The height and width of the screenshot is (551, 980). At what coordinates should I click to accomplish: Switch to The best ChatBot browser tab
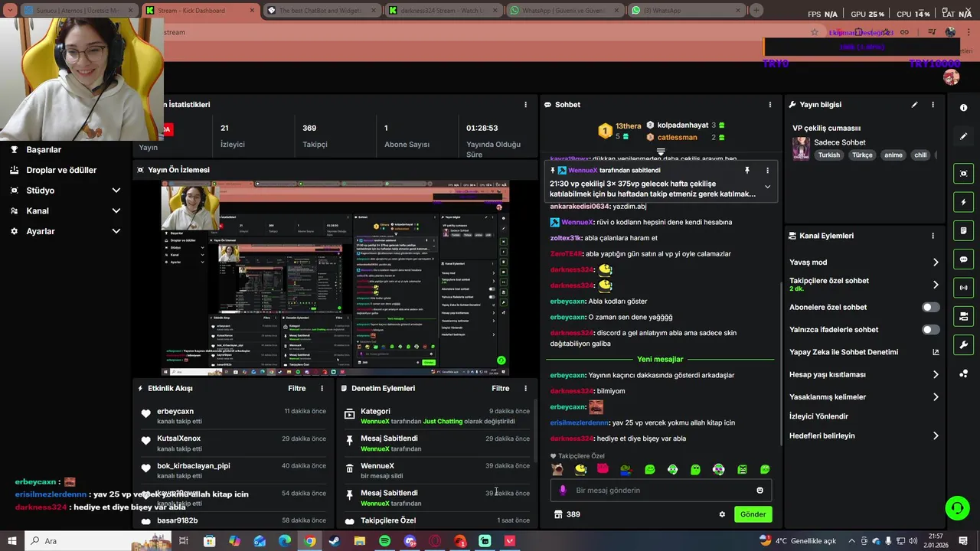[x=321, y=11]
